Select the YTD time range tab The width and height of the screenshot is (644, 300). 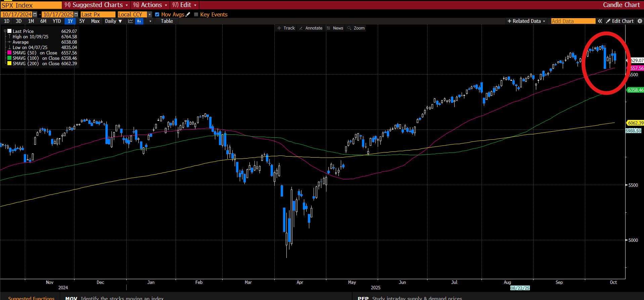[57, 21]
